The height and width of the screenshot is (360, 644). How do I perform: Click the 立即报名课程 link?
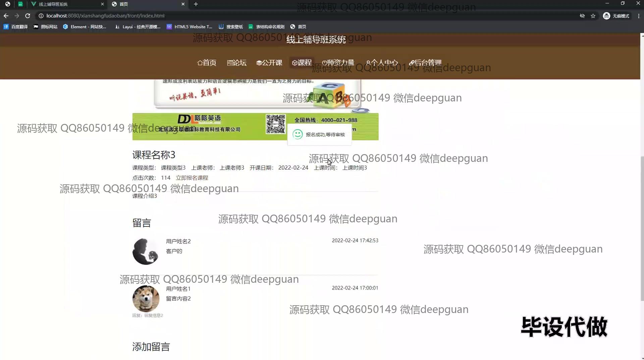[192, 178]
